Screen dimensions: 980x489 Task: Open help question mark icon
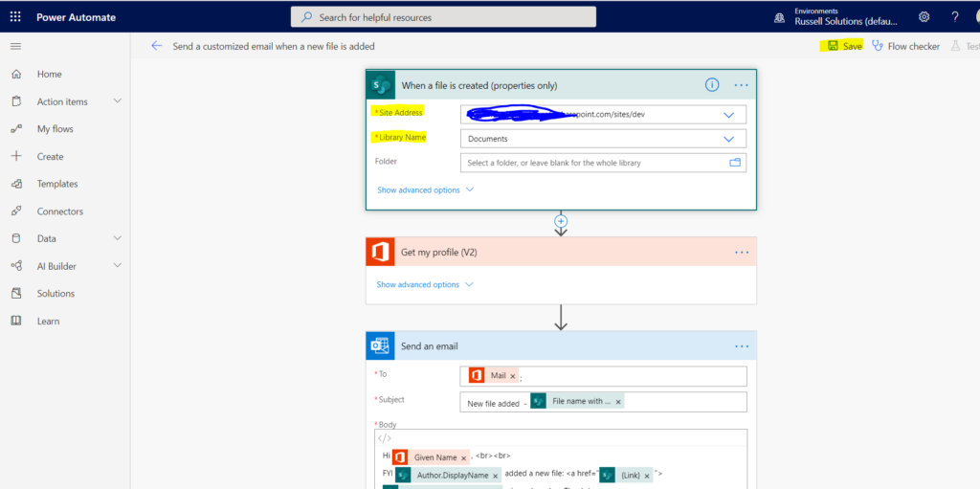[x=954, y=17]
